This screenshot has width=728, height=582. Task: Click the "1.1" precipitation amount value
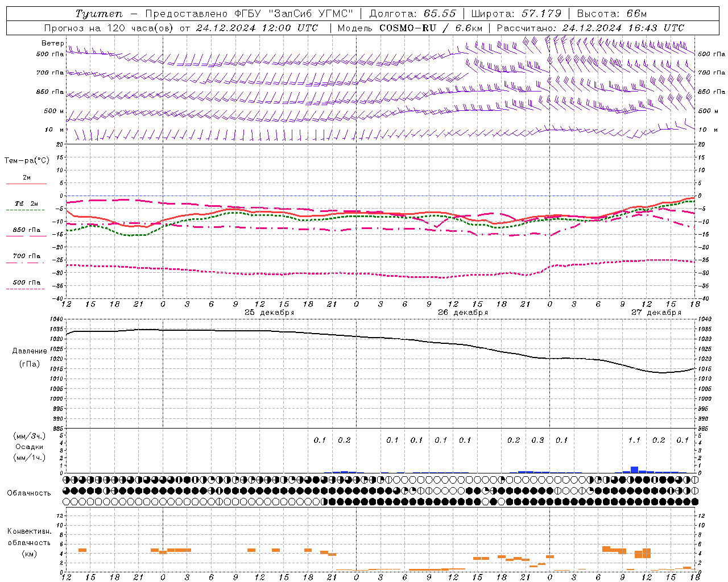pyautogui.click(x=634, y=440)
